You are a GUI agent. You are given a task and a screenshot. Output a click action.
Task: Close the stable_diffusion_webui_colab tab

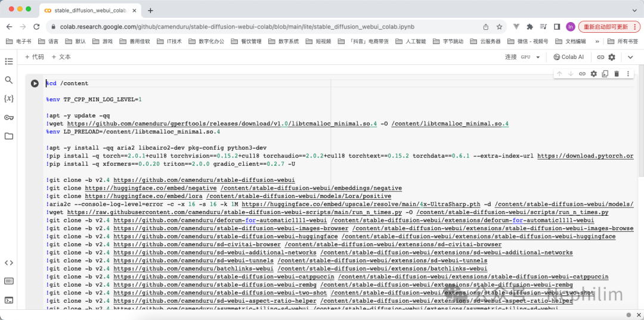click(134, 10)
